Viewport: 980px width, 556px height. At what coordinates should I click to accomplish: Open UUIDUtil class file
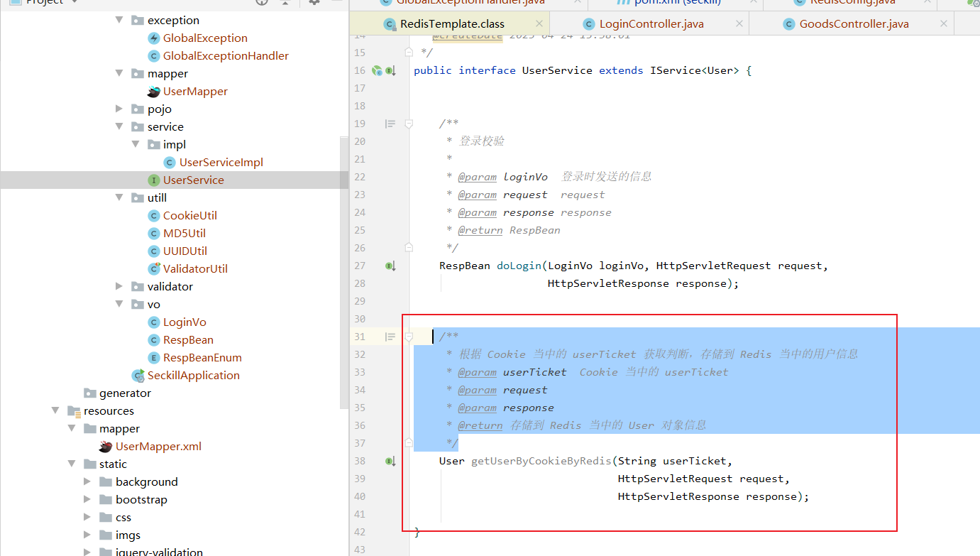(185, 251)
